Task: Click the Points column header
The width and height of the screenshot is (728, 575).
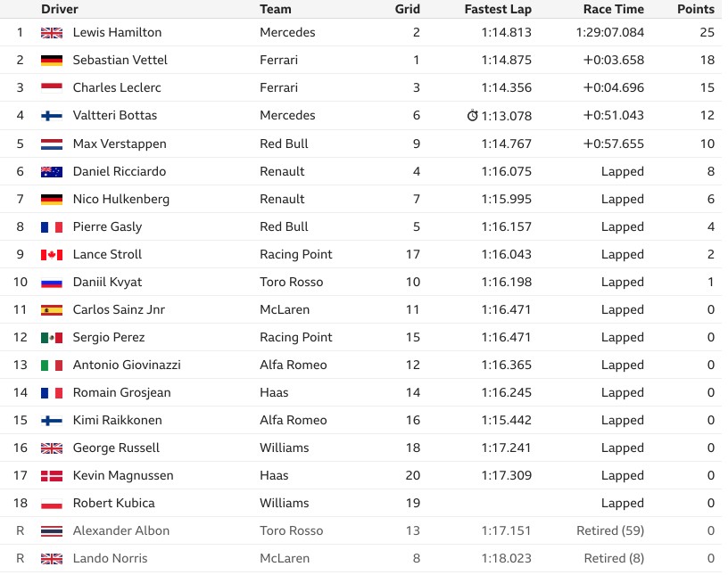Action: (x=696, y=9)
